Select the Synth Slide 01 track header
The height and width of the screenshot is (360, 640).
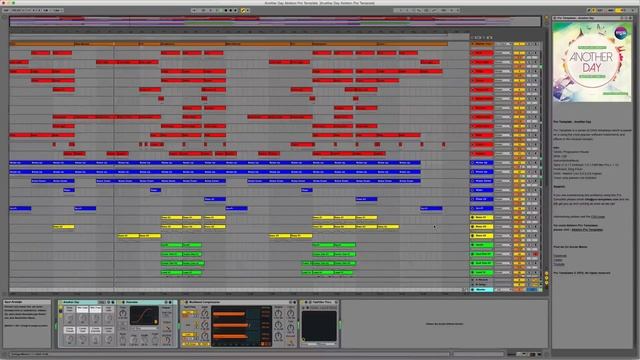pos(482,254)
